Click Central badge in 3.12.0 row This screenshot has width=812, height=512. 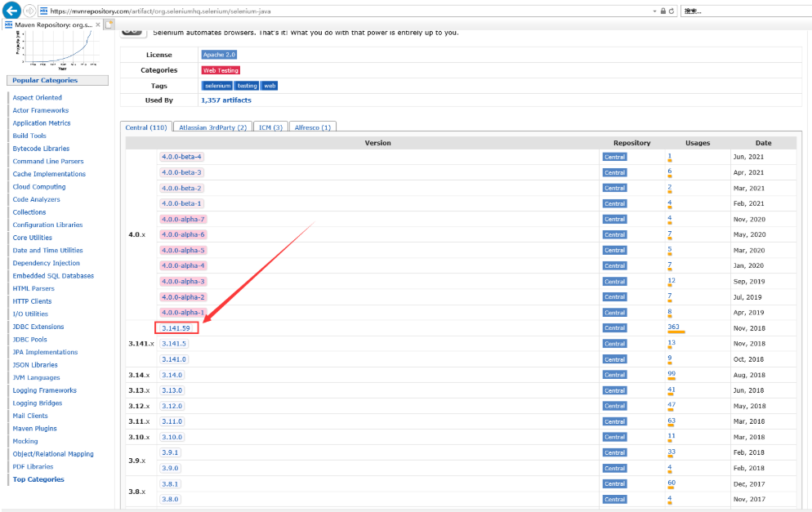(614, 406)
